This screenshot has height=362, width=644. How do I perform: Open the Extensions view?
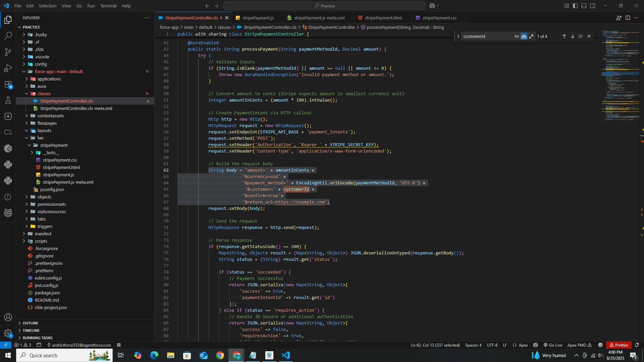click(x=8, y=84)
